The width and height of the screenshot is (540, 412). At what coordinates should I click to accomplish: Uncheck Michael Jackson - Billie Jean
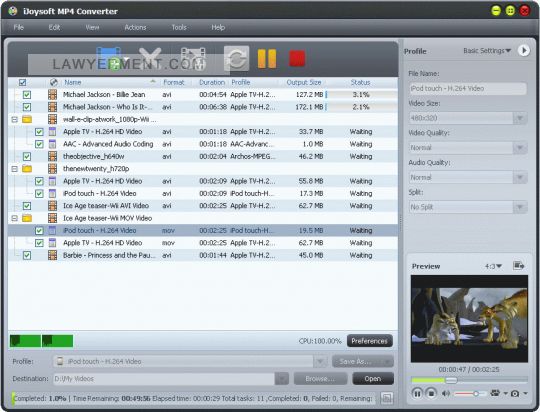coord(27,95)
